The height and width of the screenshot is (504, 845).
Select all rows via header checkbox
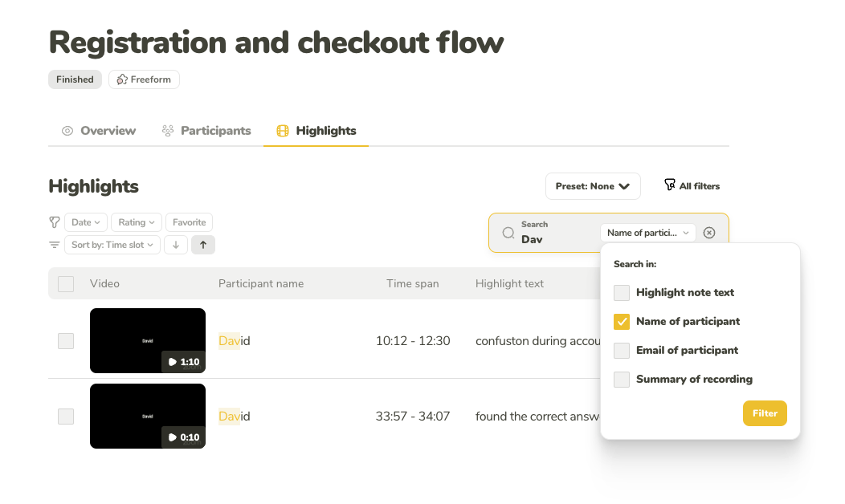coord(66,283)
